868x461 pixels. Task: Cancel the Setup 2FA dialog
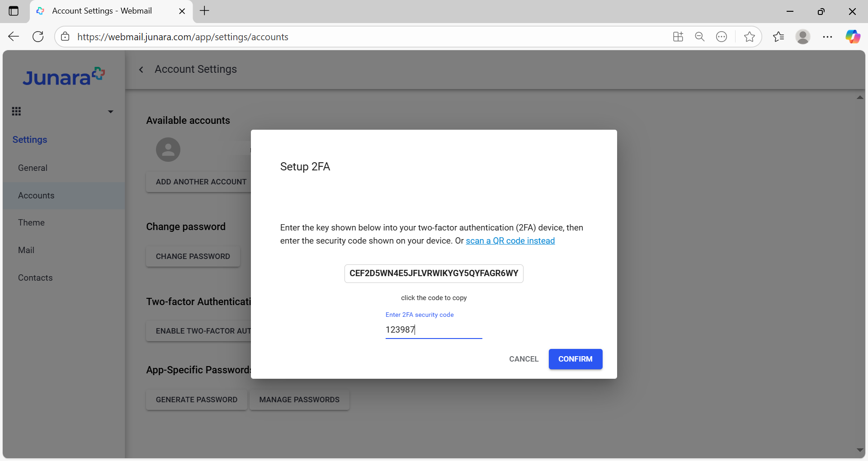click(x=524, y=359)
